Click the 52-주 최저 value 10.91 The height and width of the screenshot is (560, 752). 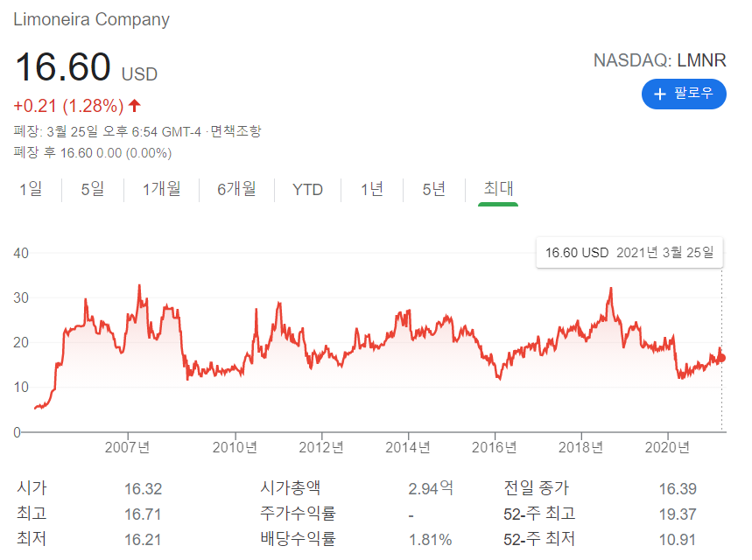click(x=678, y=539)
